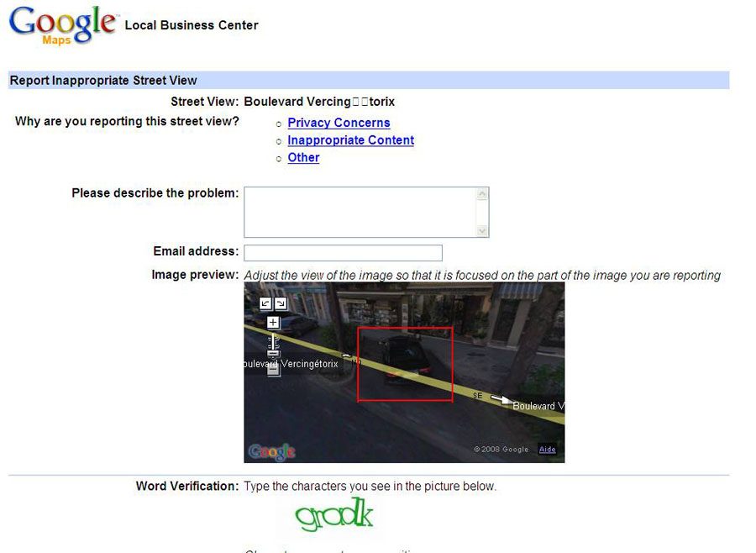This screenshot has height=553, width=756.
Task: Rotate street view left arrow icon
Action: pyautogui.click(x=265, y=303)
